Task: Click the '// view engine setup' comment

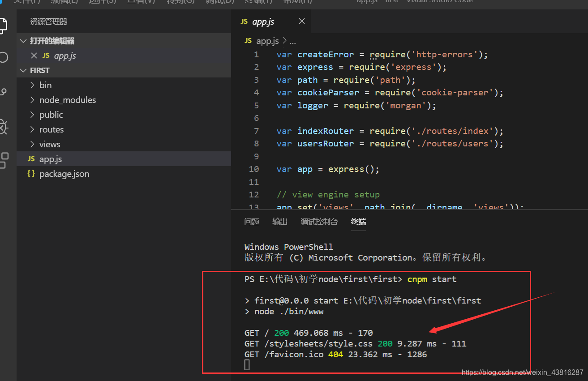Action: 328,195
